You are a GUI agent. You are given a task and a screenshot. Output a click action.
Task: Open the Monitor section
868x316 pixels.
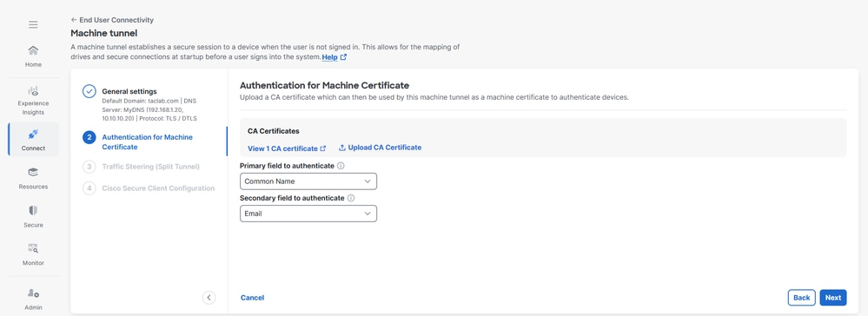click(33, 254)
